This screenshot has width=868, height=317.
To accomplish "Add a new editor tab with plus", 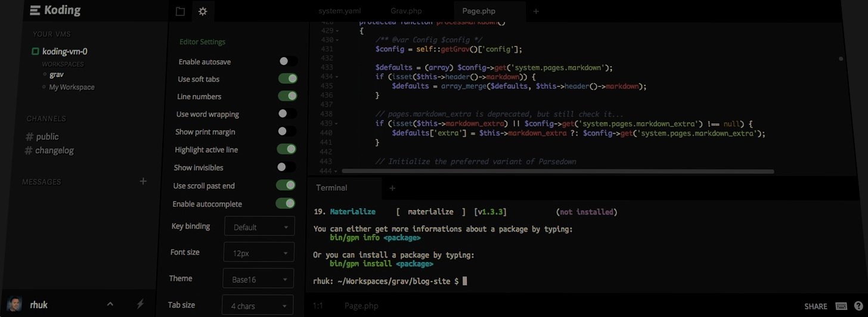I will (x=536, y=11).
